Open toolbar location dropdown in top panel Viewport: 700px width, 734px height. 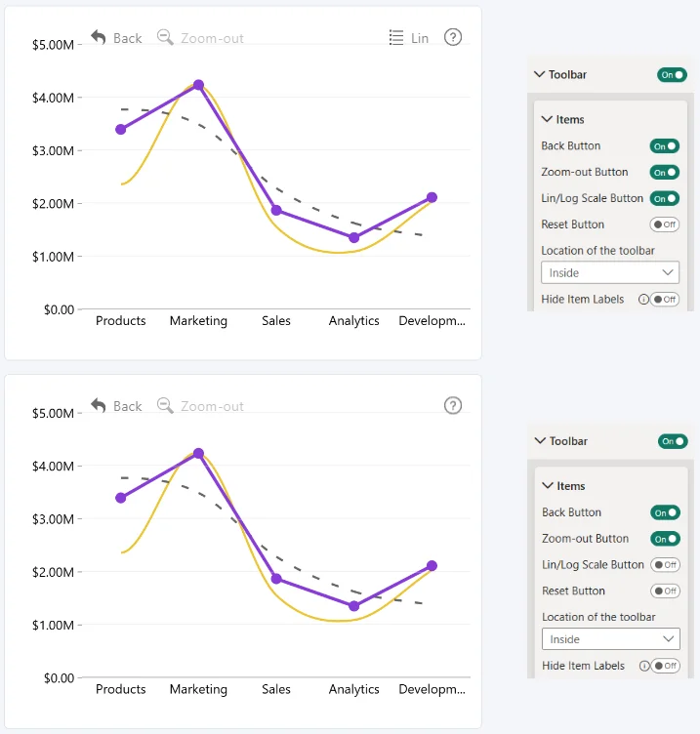[610, 272]
